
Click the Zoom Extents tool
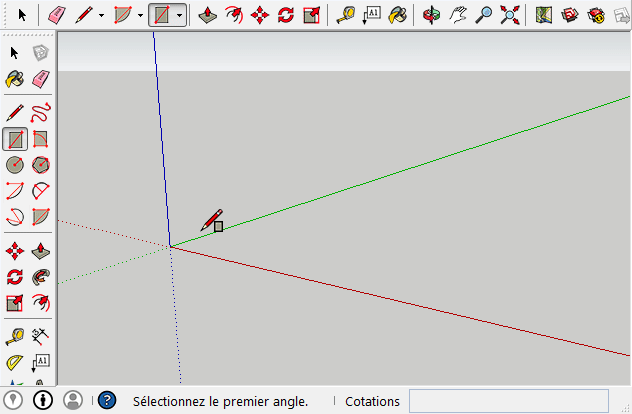510,15
